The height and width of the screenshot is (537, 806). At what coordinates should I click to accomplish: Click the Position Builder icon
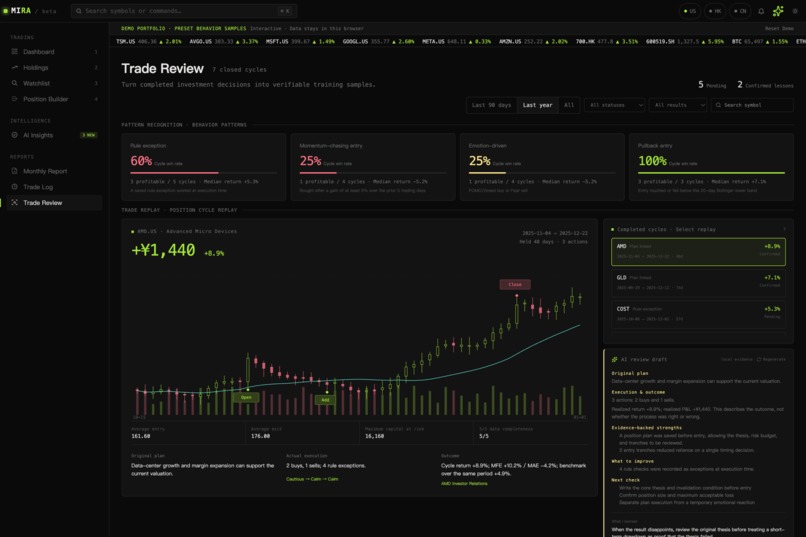point(14,99)
